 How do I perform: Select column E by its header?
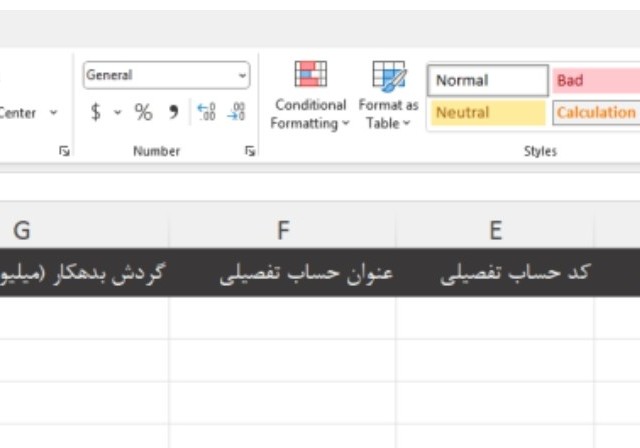tap(495, 231)
